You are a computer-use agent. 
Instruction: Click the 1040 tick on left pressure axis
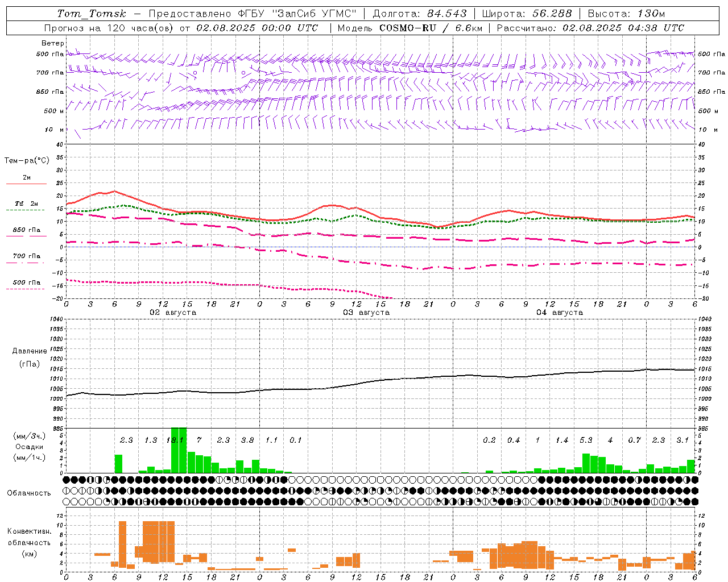[57, 319]
